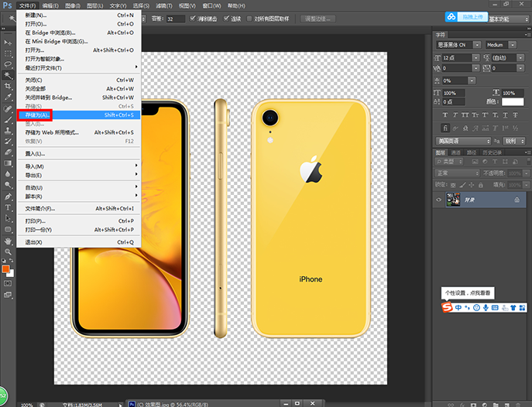Switch to the 通道 tab
This screenshot has width=532, height=407.
click(x=455, y=152)
